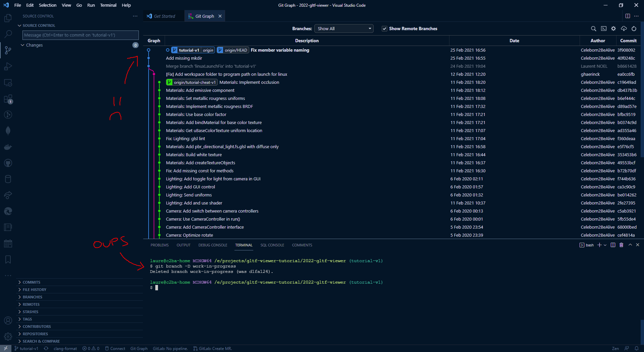Select the 'Add missing mkdir' commit row

click(184, 58)
